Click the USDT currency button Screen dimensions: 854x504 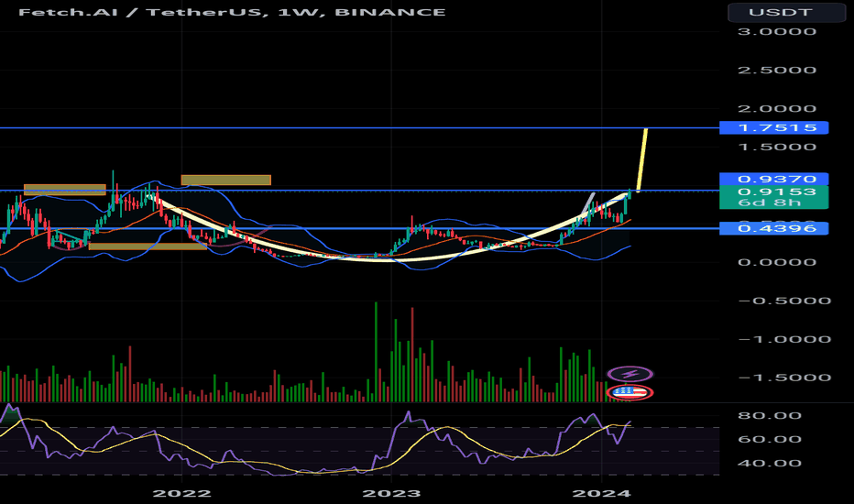click(x=786, y=12)
